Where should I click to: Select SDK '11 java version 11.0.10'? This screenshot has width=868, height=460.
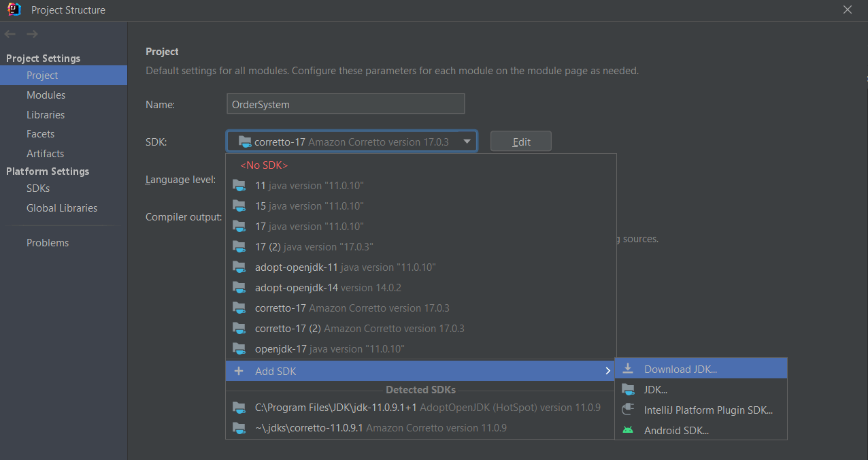420,185
